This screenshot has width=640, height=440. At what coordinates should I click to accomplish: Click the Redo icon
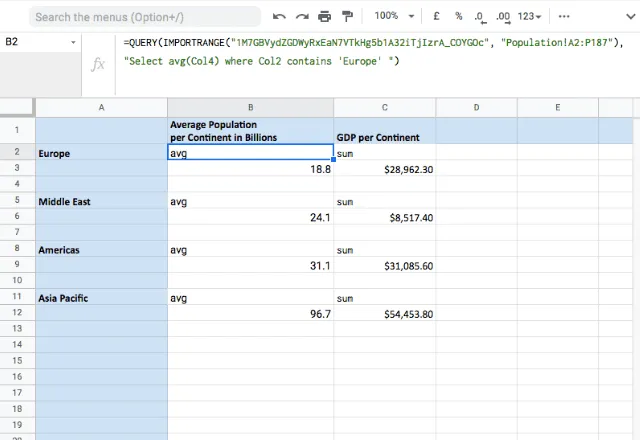pos(302,17)
